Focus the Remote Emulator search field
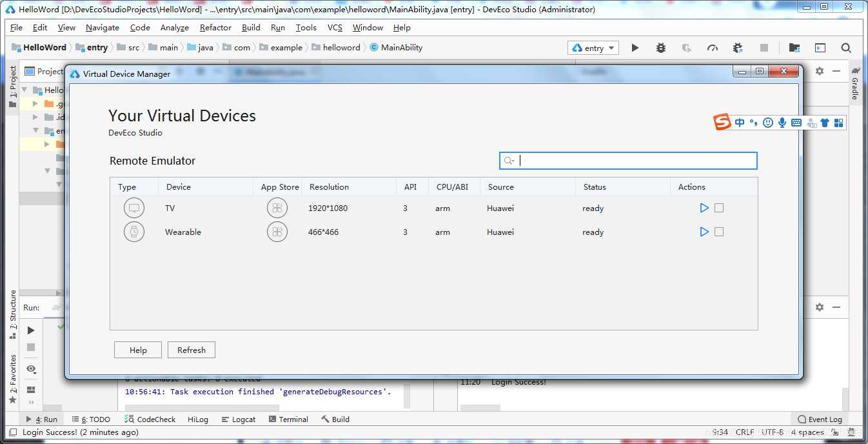The height and width of the screenshot is (444, 868). (x=628, y=161)
